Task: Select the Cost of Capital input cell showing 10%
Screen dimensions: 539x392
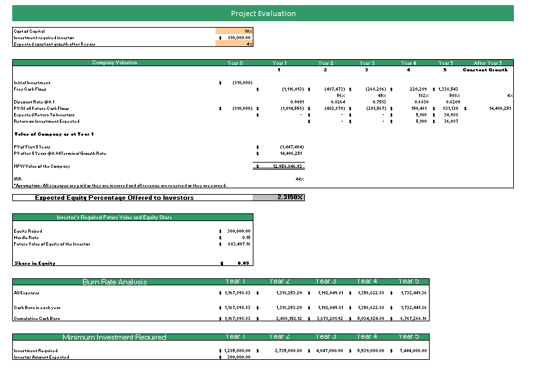Action: point(233,31)
